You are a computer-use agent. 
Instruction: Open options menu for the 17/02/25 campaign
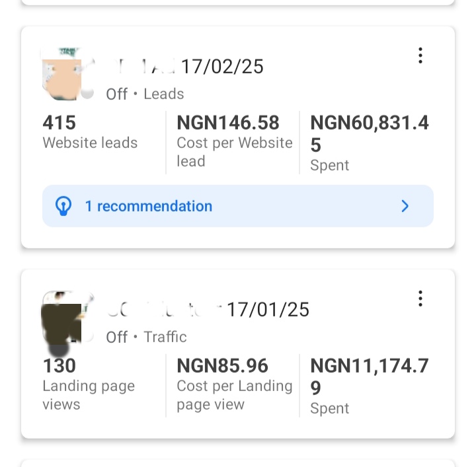click(x=420, y=55)
